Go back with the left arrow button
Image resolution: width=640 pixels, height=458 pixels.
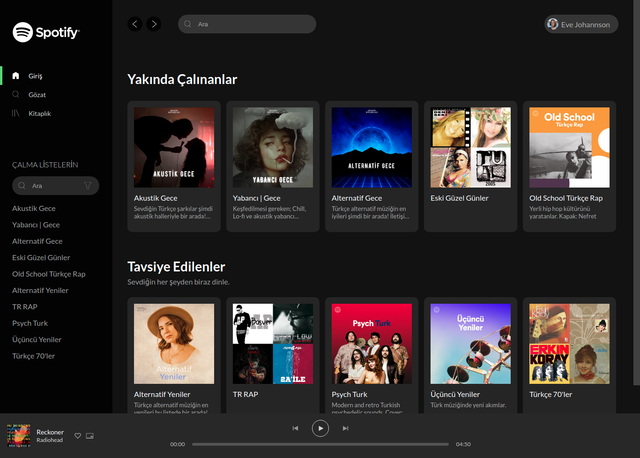tap(135, 24)
